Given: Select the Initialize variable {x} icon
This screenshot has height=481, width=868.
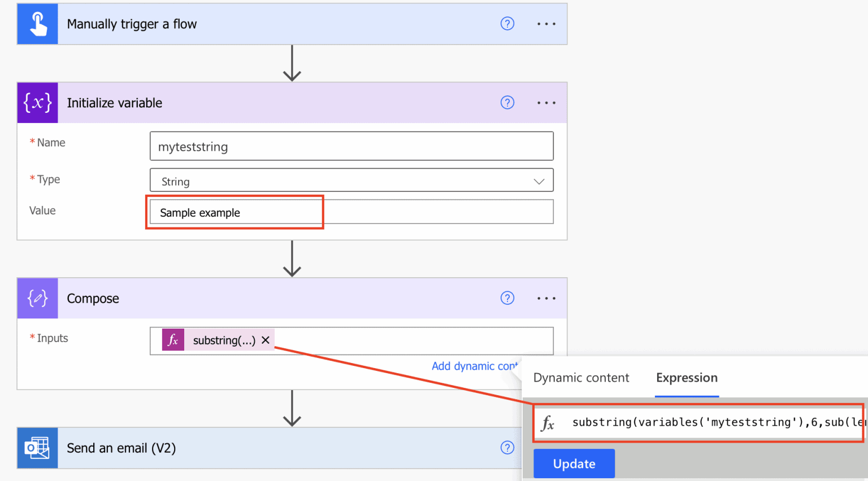Looking at the screenshot, I should (37, 103).
